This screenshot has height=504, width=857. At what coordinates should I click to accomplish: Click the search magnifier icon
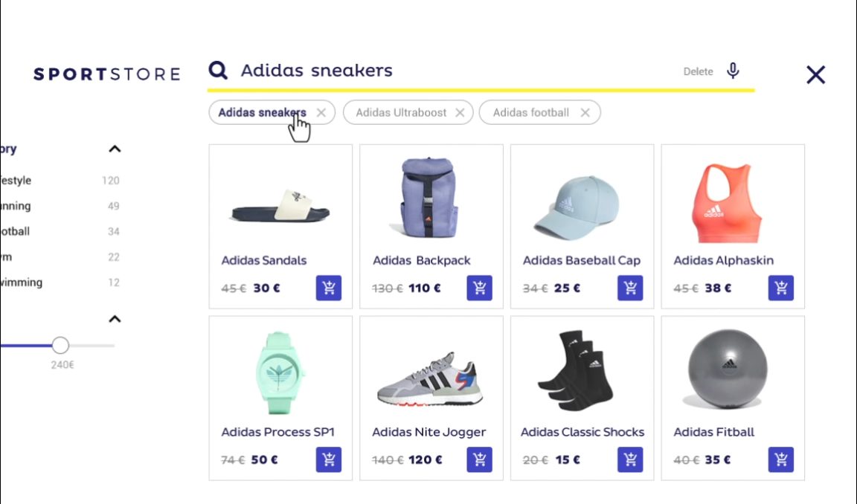(x=217, y=69)
